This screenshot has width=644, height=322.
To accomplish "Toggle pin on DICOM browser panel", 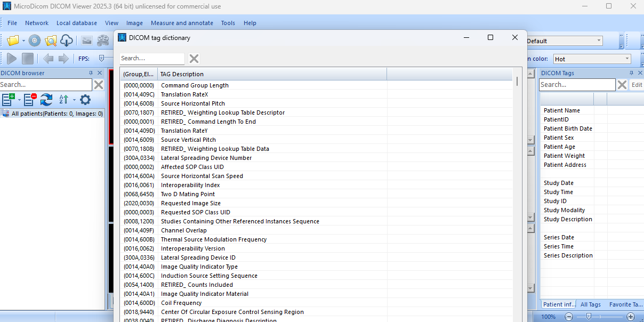I will click(91, 73).
